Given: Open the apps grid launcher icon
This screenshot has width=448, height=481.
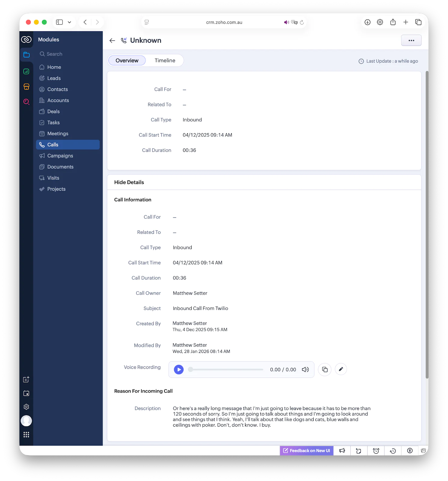Looking at the screenshot, I should [26, 434].
